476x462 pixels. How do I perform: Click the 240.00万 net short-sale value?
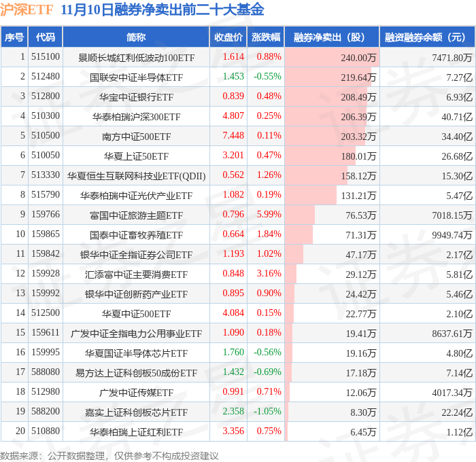pos(358,58)
